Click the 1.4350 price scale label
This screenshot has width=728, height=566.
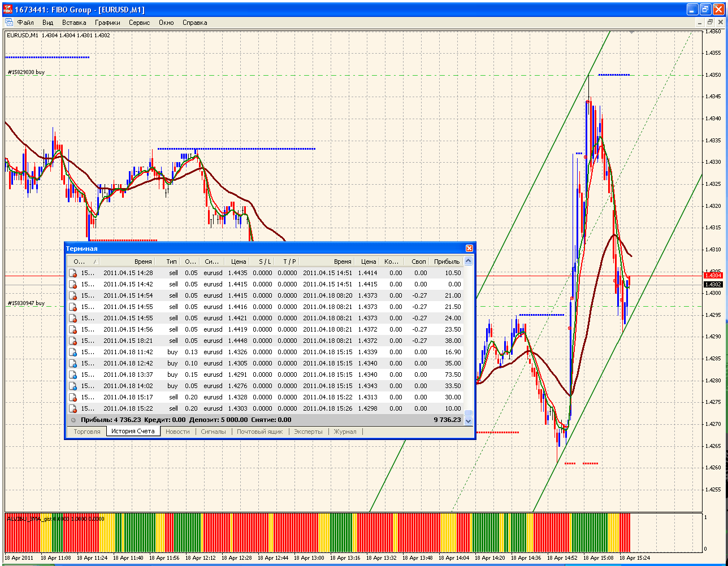(x=713, y=75)
